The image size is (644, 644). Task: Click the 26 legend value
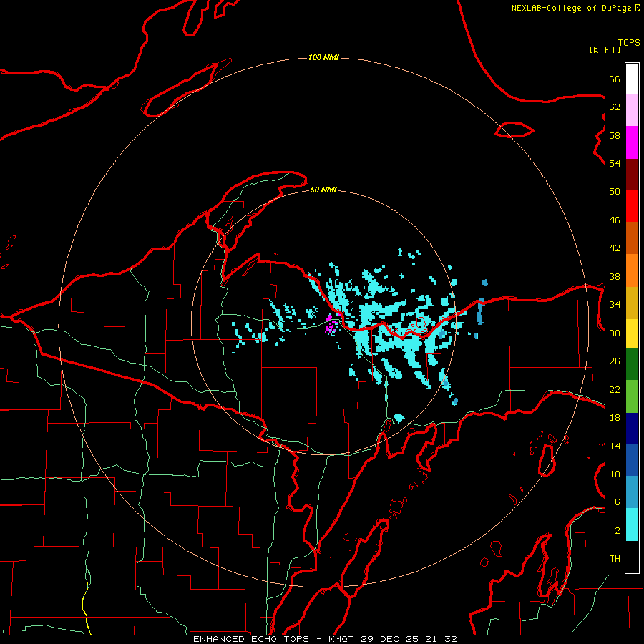tap(615, 361)
